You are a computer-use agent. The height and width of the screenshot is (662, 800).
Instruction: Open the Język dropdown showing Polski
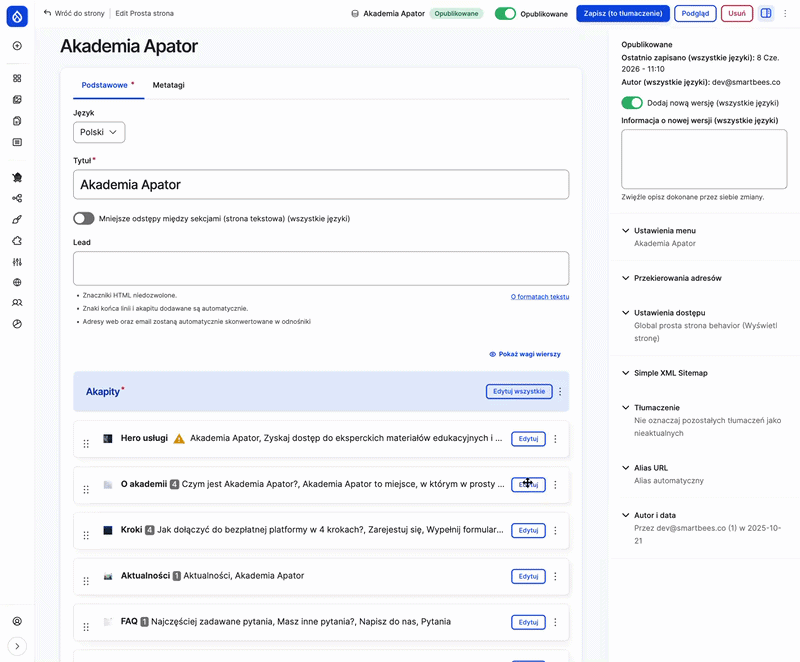[99, 132]
